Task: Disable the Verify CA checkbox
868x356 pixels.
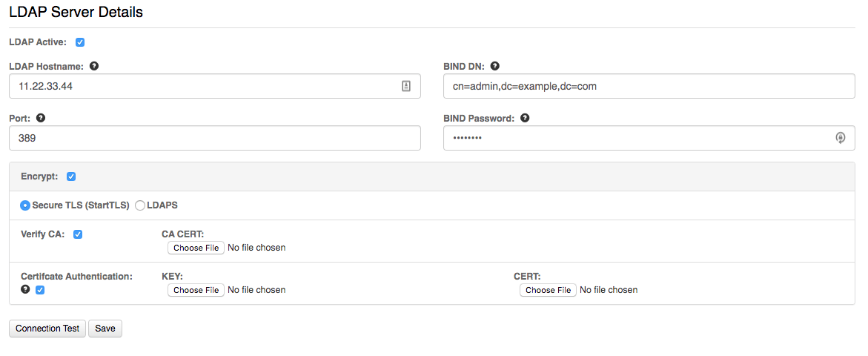Action: [78, 234]
